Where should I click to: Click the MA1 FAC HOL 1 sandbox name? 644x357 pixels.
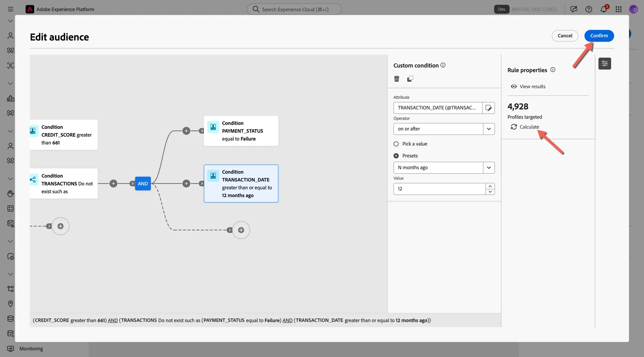tap(534, 9)
